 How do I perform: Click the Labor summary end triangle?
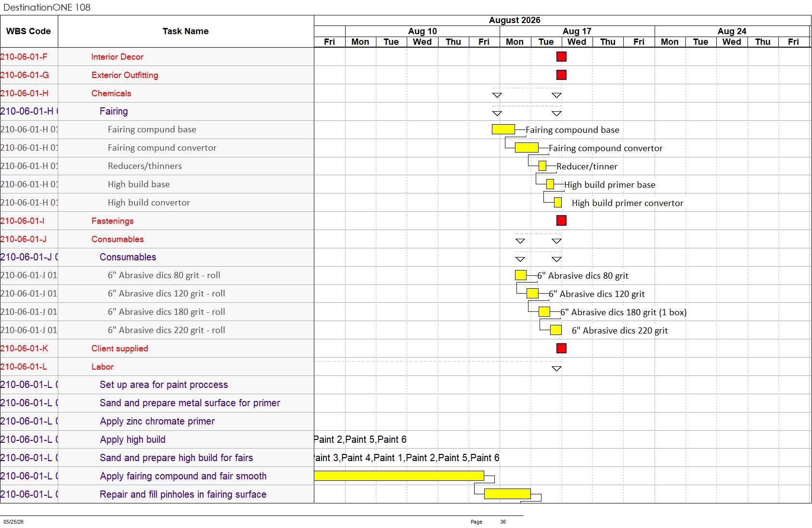556,369
